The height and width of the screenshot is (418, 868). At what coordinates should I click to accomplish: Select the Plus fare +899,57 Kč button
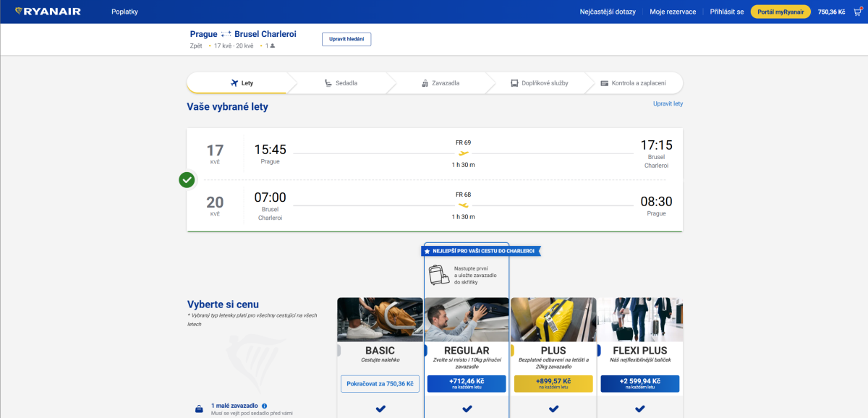(553, 383)
